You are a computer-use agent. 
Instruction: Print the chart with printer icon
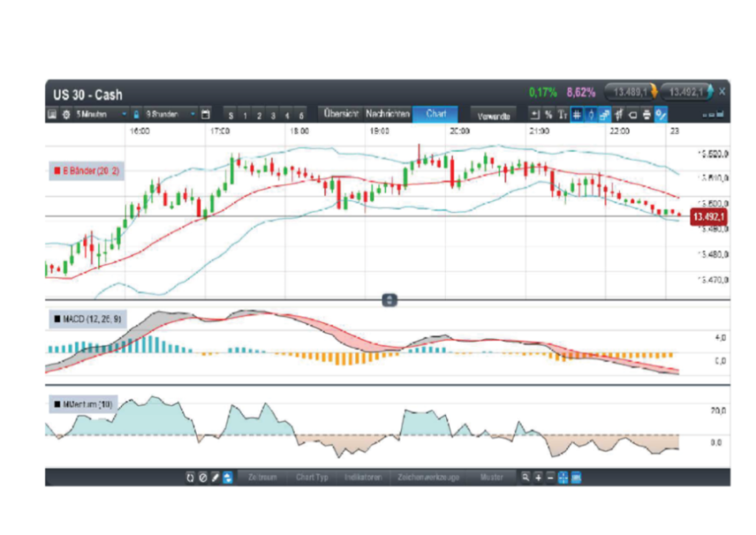click(x=646, y=114)
